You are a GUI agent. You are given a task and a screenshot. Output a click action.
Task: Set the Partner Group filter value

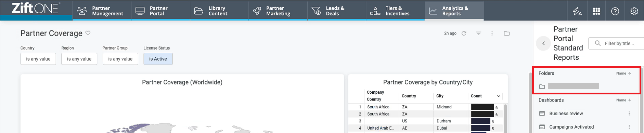(x=120, y=59)
